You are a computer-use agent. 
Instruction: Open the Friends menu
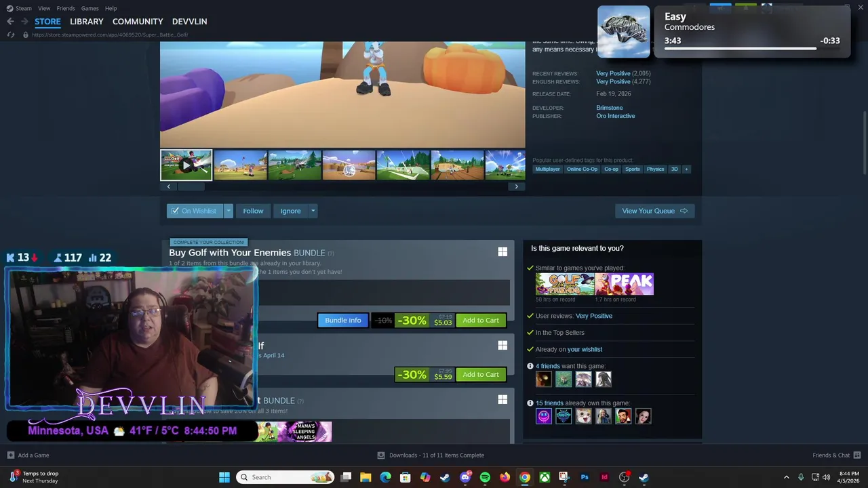(66, 8)
